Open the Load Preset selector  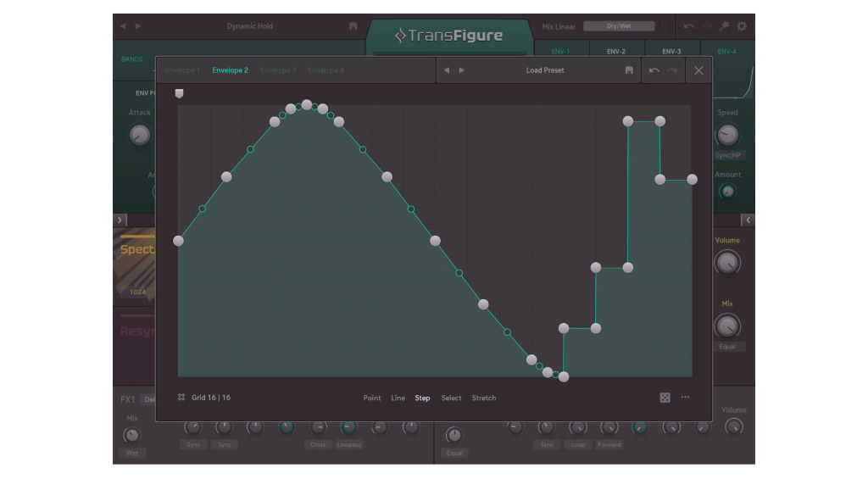click(545, 70)
